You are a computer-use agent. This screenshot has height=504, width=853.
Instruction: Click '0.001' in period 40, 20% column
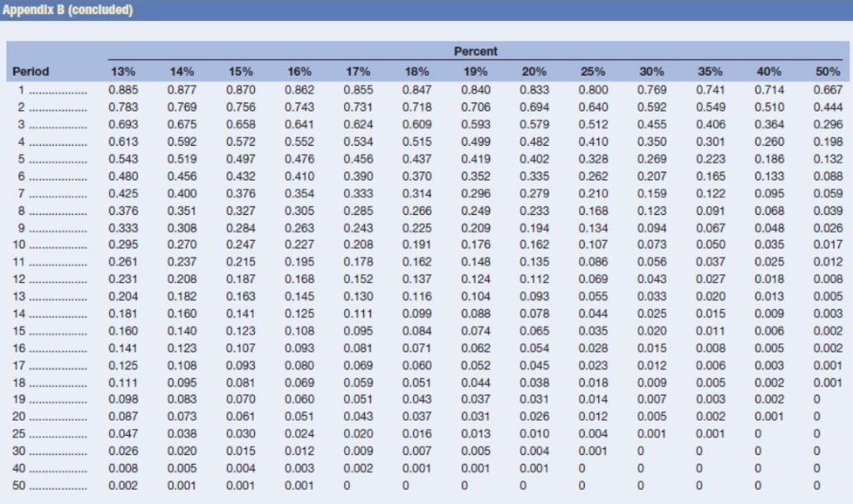click(x=534, y=468)
